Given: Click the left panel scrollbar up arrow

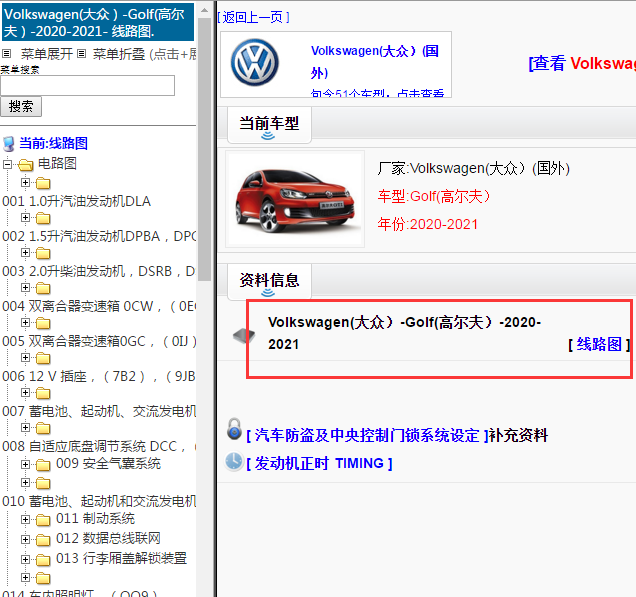Looking at the screenshot, I should point(204,10).
